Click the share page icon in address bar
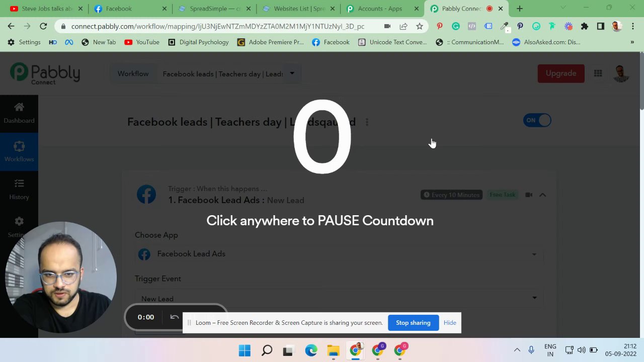The height and width of the screenshot is (362, 644). tap(404, 26)
